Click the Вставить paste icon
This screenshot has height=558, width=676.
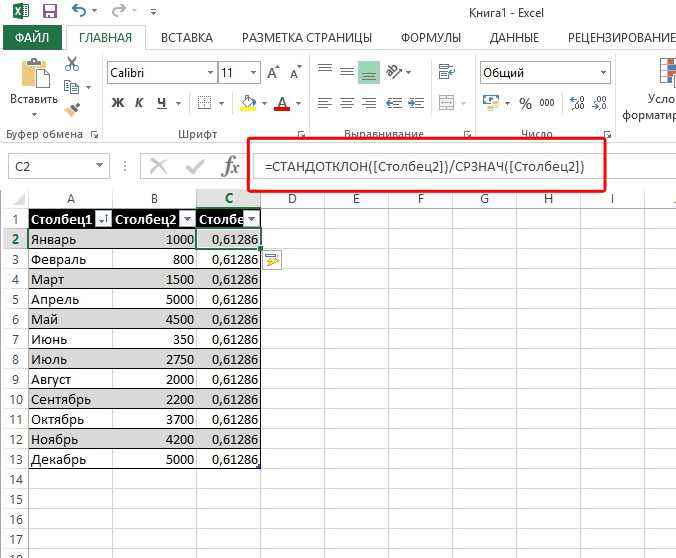(34, 73)
